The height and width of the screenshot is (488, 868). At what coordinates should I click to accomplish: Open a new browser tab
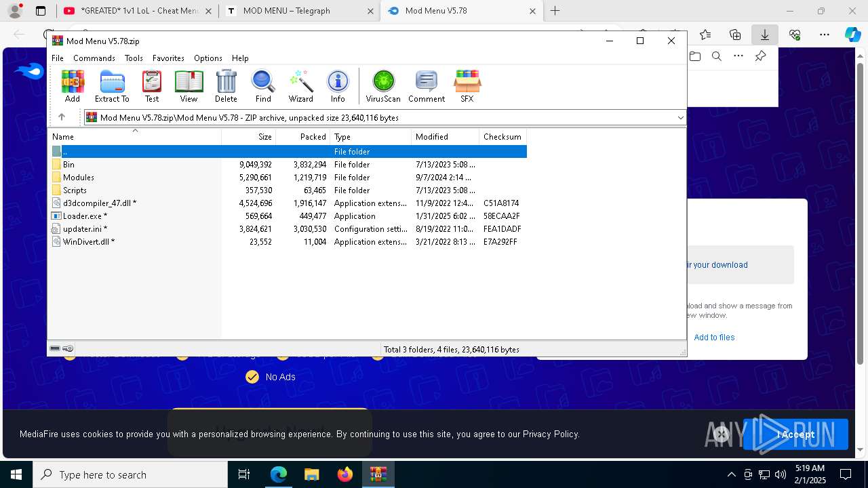(x=555, y=11)
